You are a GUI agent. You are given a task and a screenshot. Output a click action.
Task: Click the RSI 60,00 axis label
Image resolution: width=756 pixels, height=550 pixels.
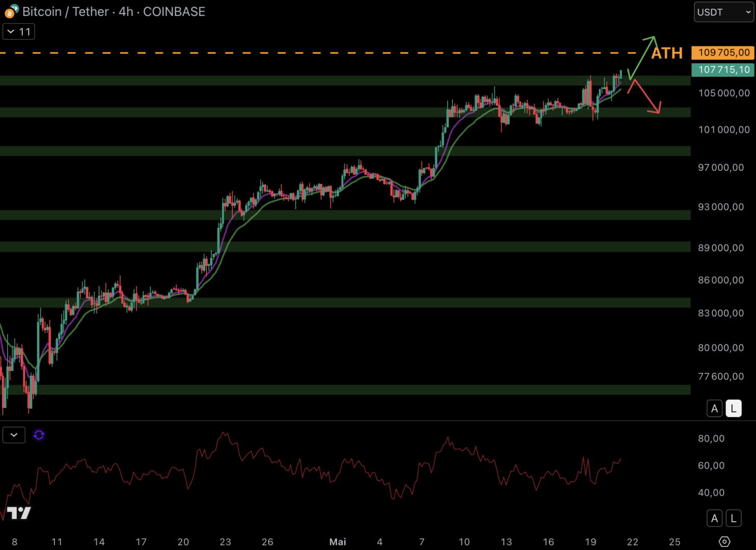click(711, 465)
